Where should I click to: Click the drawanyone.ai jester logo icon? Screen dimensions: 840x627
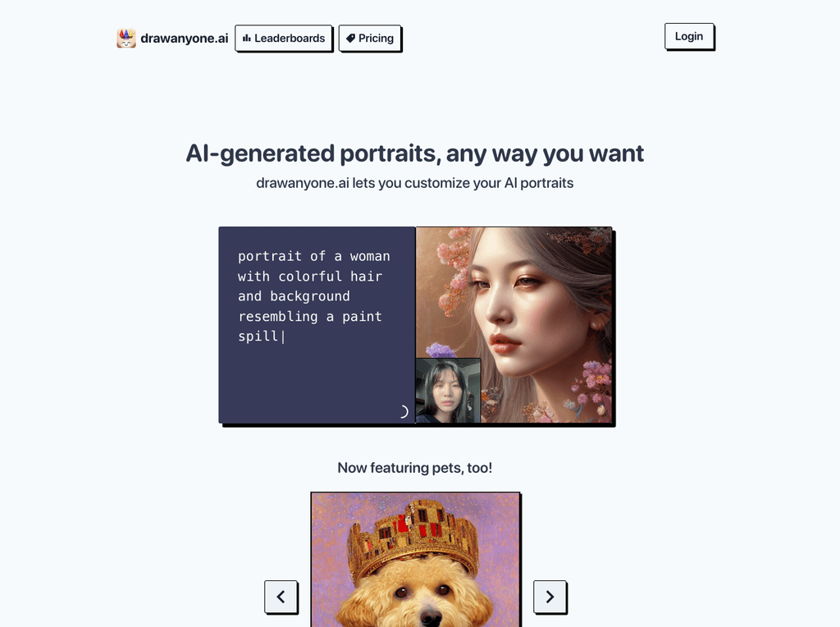126,38
